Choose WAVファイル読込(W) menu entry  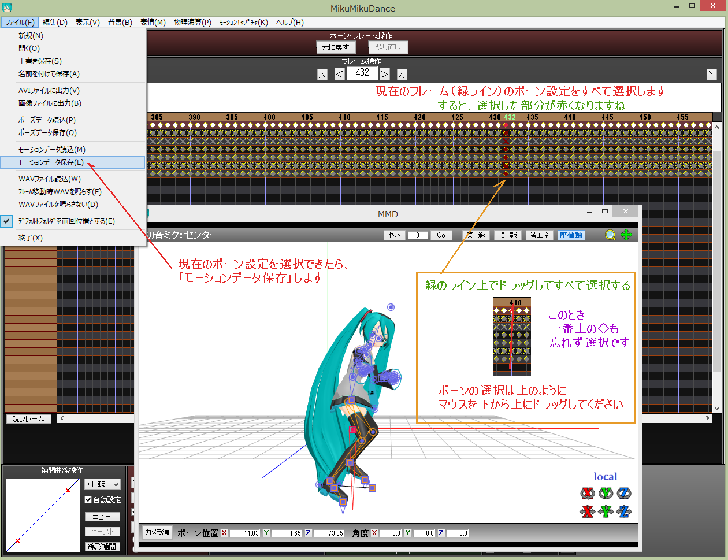pyautogui.click(x=73, y=179)
